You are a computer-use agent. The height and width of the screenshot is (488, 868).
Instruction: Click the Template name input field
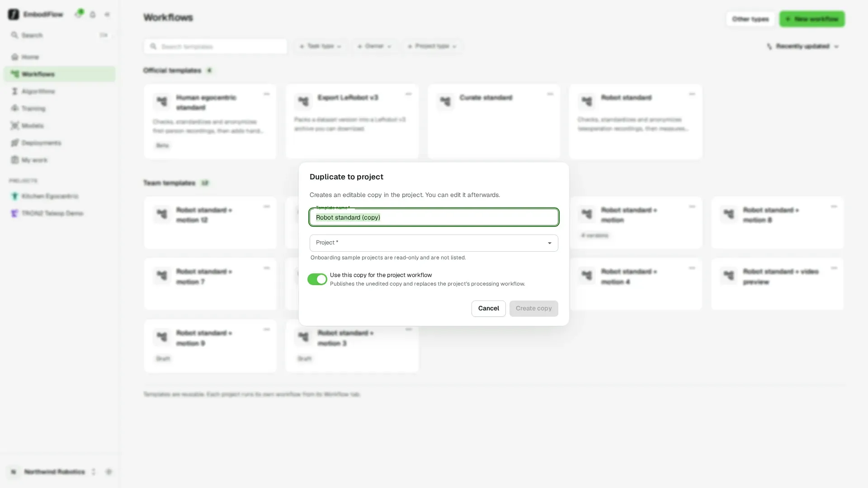click(434, 217)
